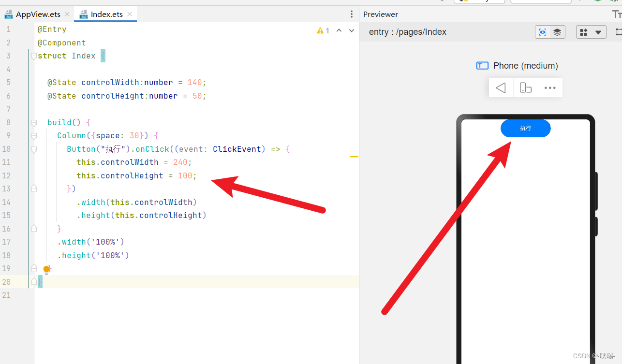Click the fold end marker on line 16
This screenshot has height=364, width=622.
click(x=34, y=228)
